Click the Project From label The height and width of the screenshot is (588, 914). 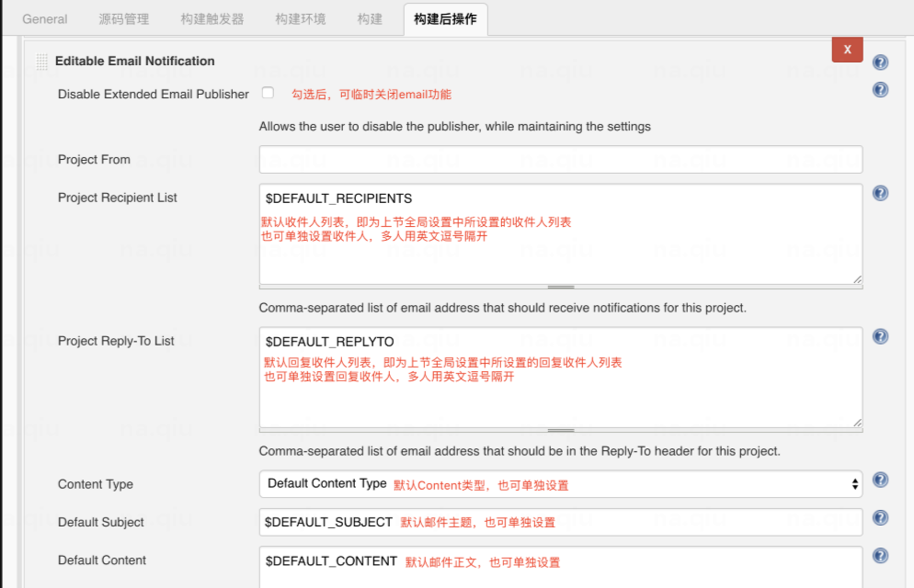[x=94, y=160]
